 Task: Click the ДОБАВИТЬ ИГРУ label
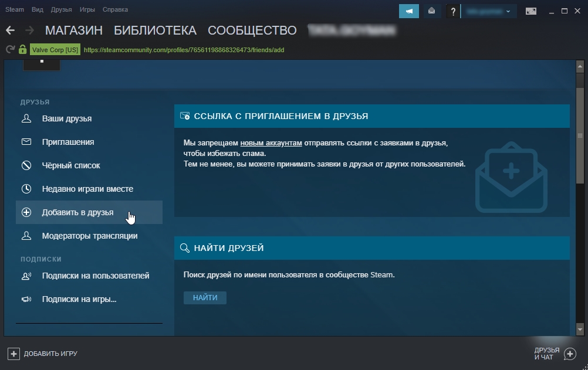[x=50, y=354]
